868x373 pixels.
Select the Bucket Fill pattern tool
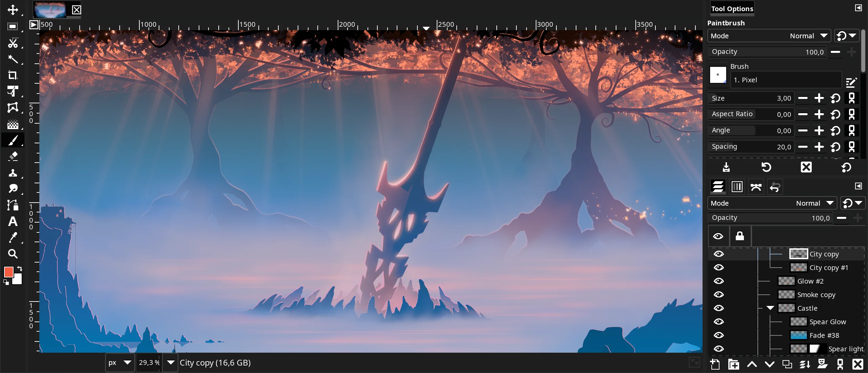coord(13,124)
